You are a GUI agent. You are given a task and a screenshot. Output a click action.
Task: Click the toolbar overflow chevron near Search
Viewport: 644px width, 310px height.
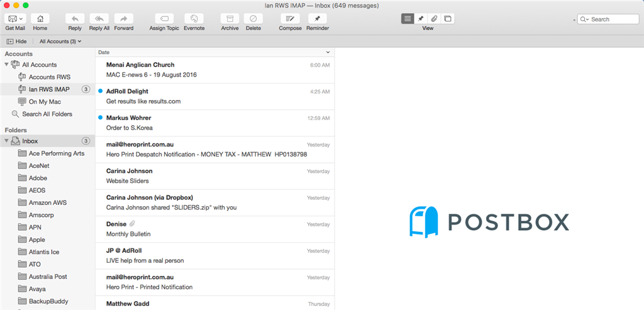click(x=574, y=19)
